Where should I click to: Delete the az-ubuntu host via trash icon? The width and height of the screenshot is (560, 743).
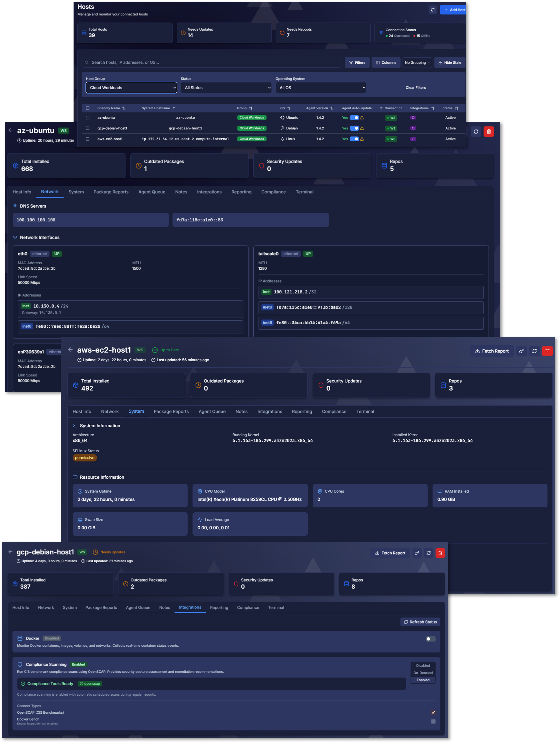click(x=489, y=132)
